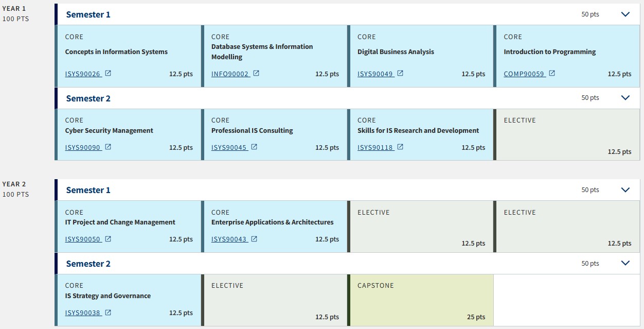The image size is (644, 329).
Task: Collapse Year 2 Semester 2 chevron
Action: (625, 263)
